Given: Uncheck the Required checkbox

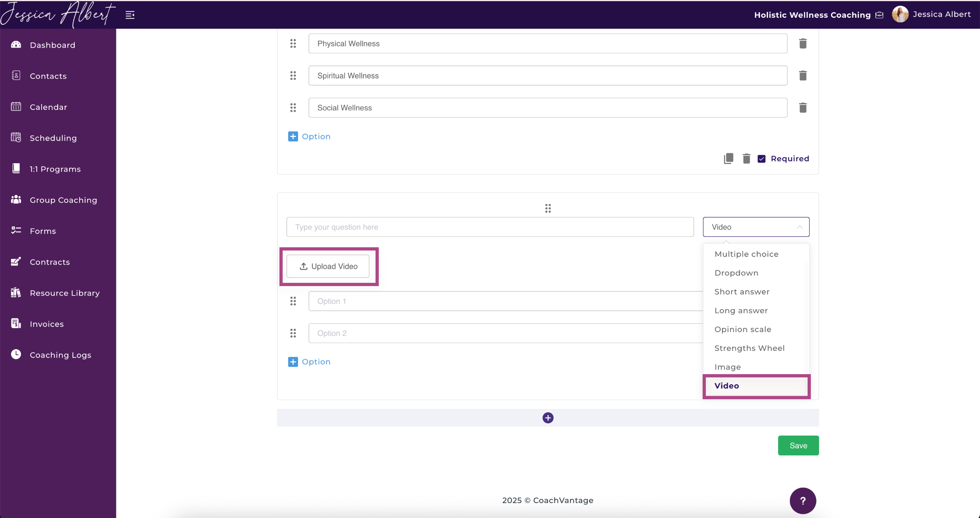Looking at the screenshot, I should pos(762,159).
